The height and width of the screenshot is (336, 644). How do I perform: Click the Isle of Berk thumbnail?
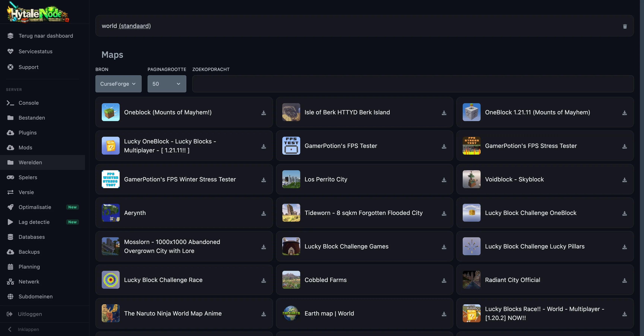(291, 112)
